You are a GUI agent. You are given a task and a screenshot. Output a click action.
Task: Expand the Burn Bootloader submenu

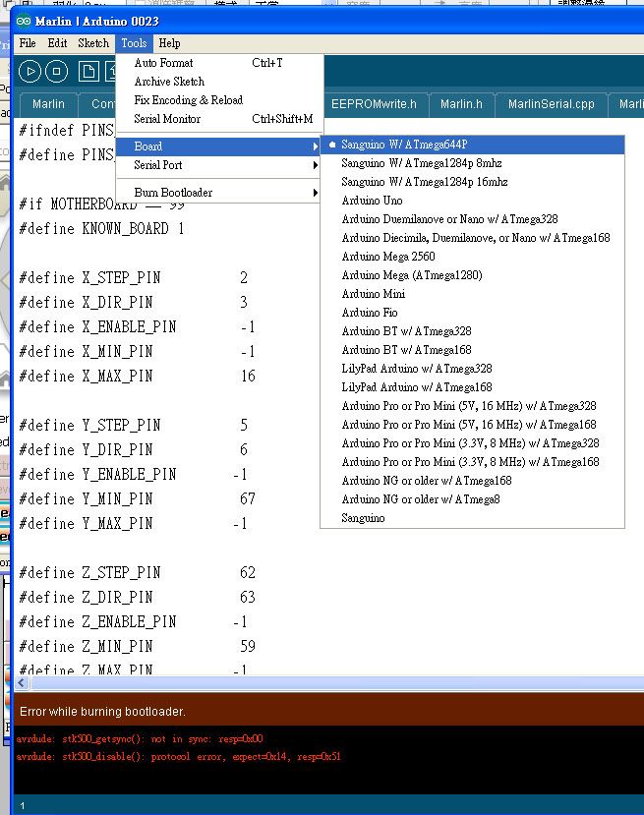[218, 193]
